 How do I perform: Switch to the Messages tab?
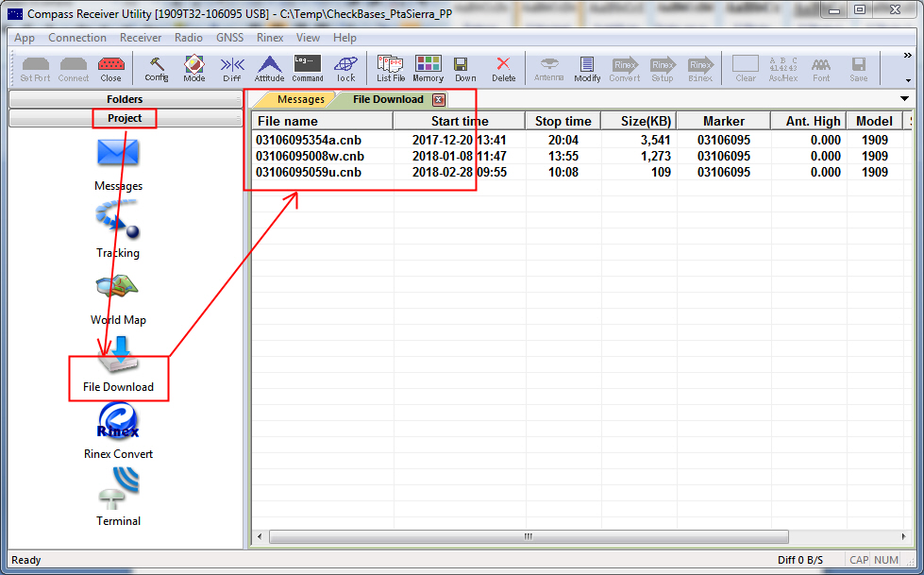coord(300,100)
